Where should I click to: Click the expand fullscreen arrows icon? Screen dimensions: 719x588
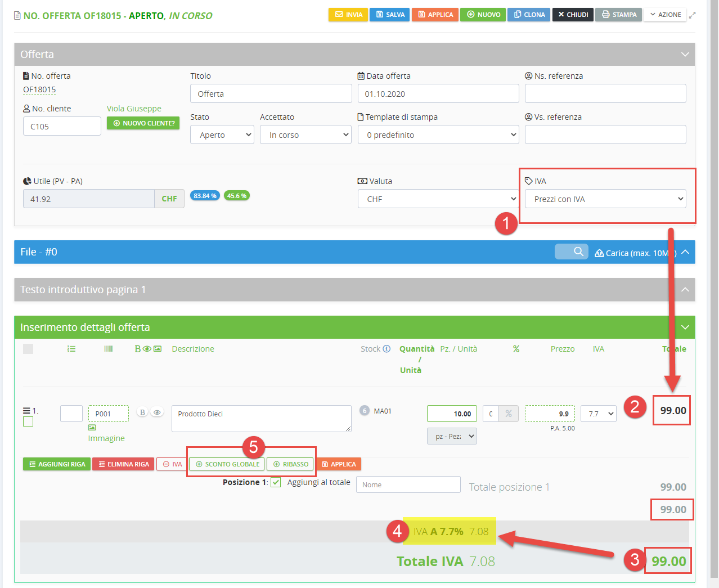(x=692, y=15)
